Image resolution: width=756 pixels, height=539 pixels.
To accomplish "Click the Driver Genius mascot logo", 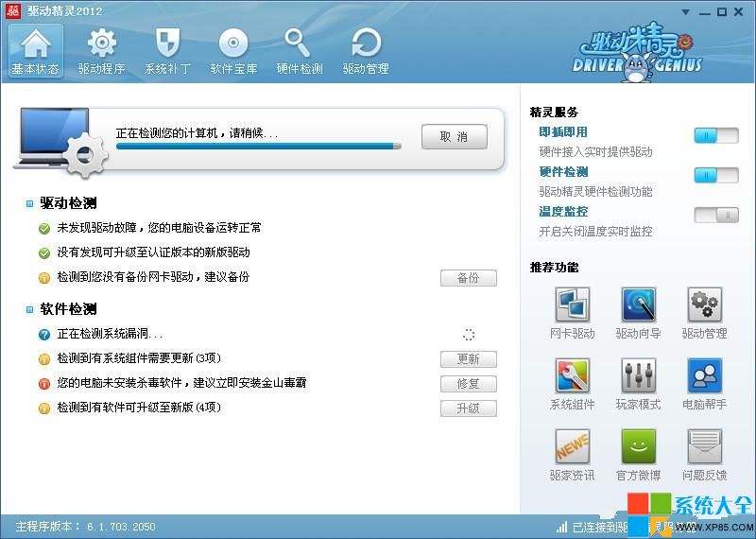I will click(637, 52).
